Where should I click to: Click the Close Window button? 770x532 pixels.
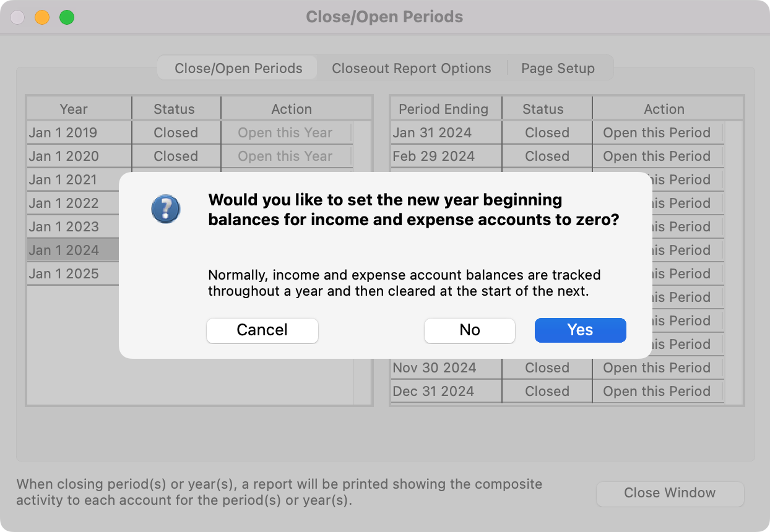(x=669, y=493)
